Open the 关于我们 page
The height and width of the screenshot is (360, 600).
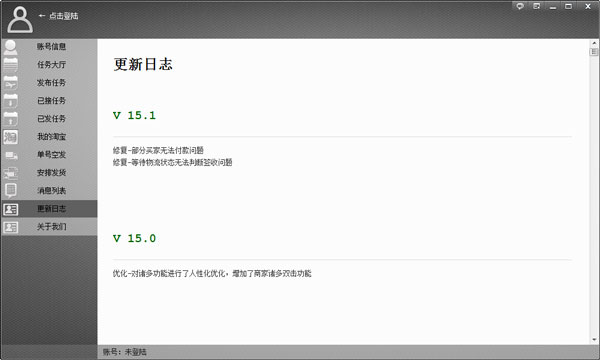(49, 226)
